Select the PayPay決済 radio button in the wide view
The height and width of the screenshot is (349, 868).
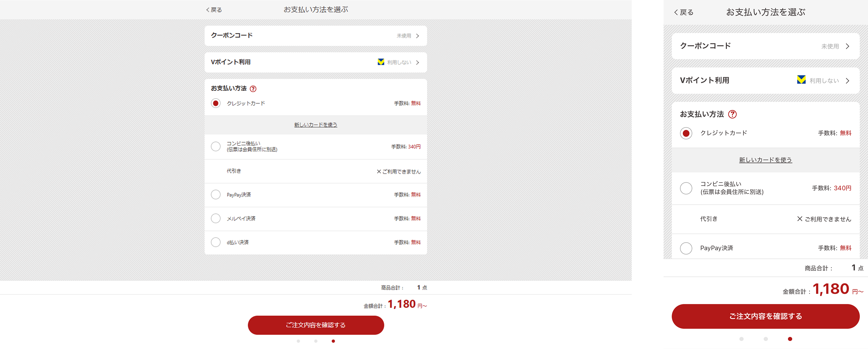click(x=216, y=194)
